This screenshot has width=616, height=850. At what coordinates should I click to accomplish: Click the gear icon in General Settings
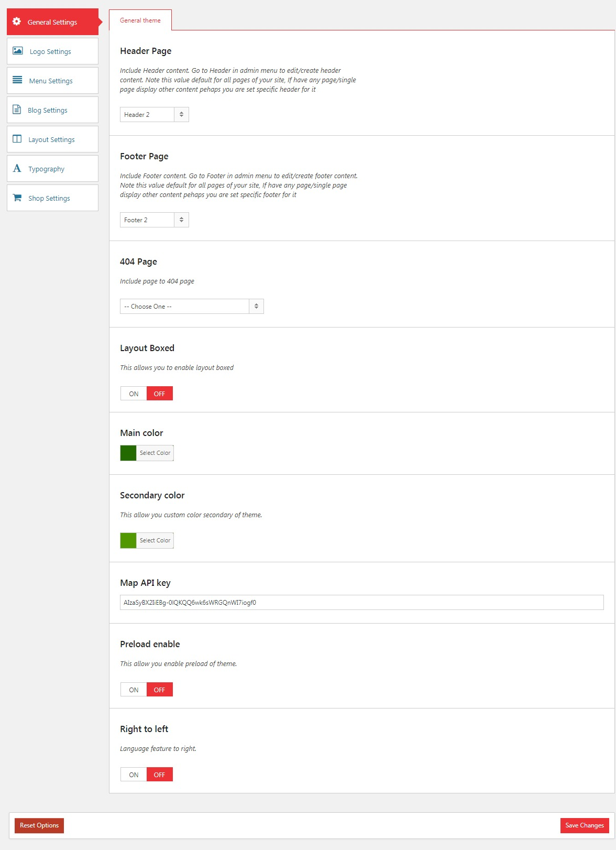(17, 21)
